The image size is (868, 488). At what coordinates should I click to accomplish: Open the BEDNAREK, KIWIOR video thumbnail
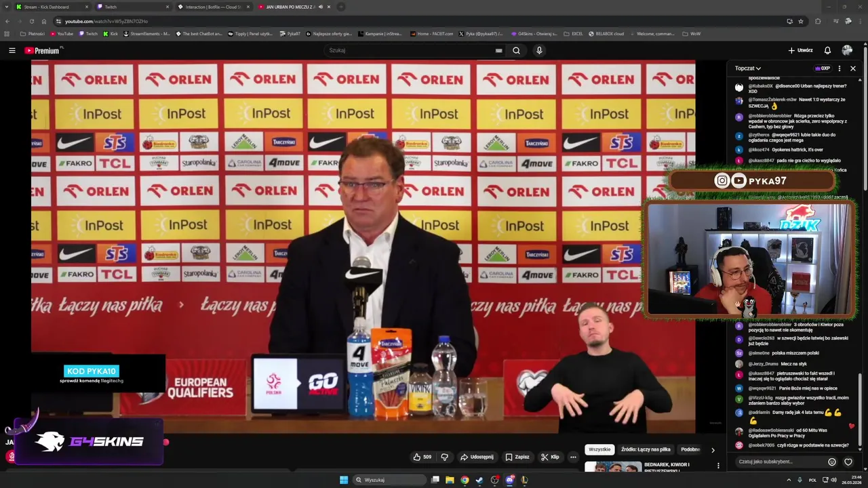613,466
